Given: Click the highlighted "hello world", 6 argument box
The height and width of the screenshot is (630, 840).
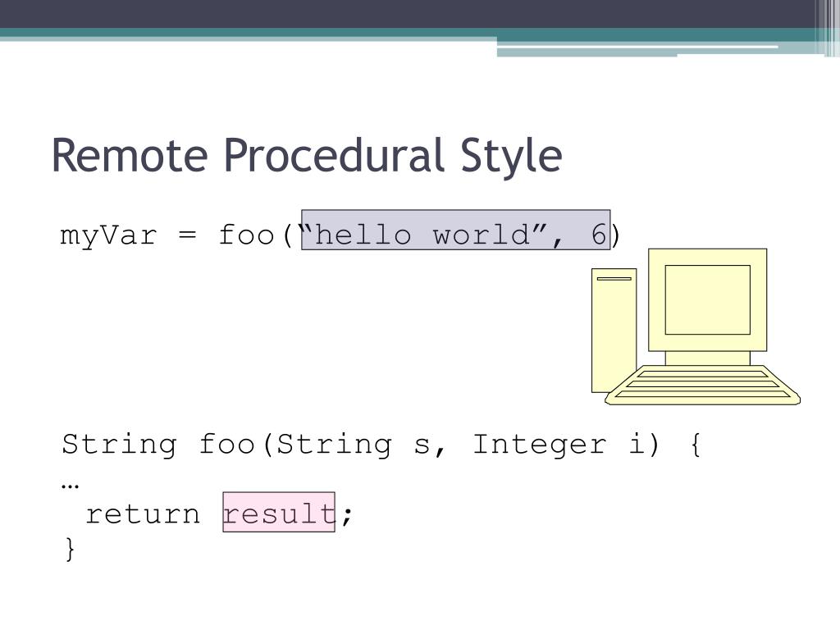Looking at the screenshot, I should (x=456, y=230).
